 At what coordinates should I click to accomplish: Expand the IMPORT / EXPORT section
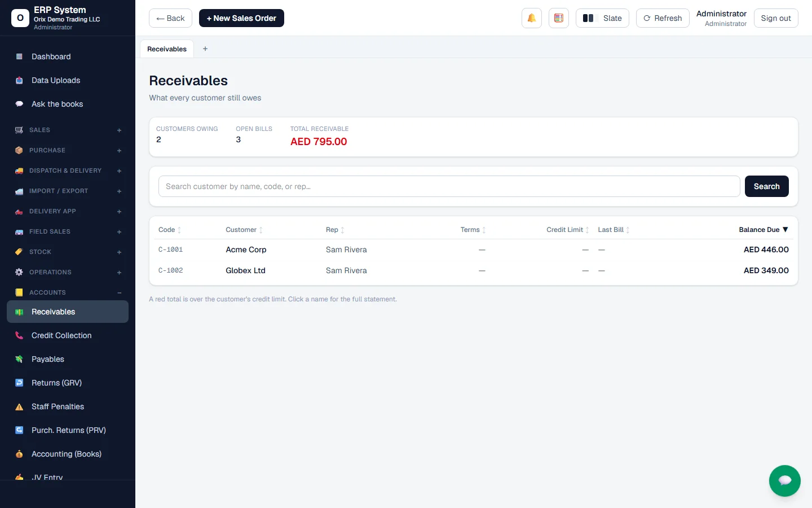[68, 191]
